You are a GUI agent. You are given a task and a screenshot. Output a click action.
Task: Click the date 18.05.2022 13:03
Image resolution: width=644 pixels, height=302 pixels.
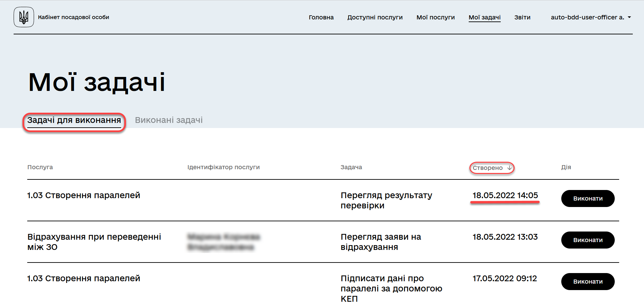click(505, 237)
